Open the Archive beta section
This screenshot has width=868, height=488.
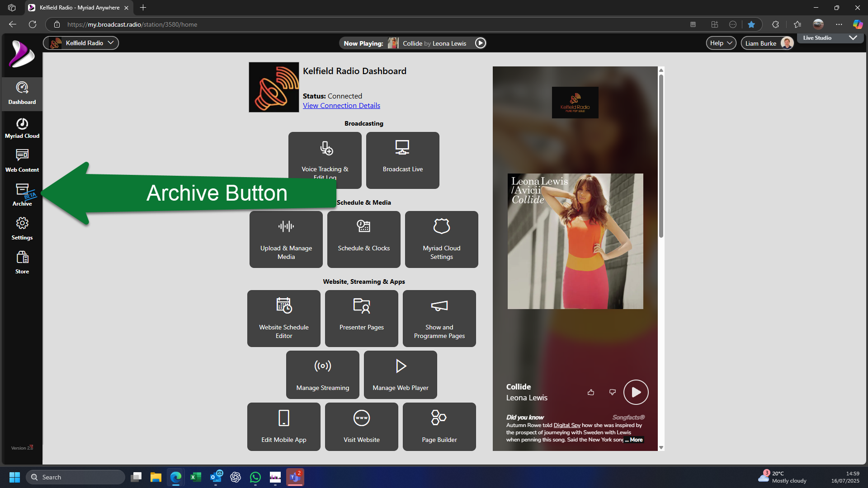pos(22,195)
